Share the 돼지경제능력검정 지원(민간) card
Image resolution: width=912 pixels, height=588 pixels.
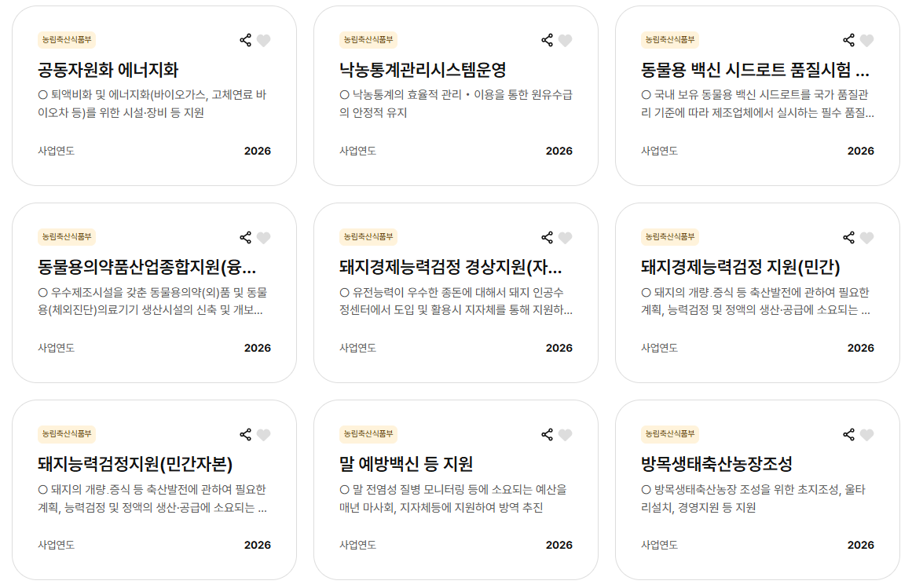tap(848, 237)
